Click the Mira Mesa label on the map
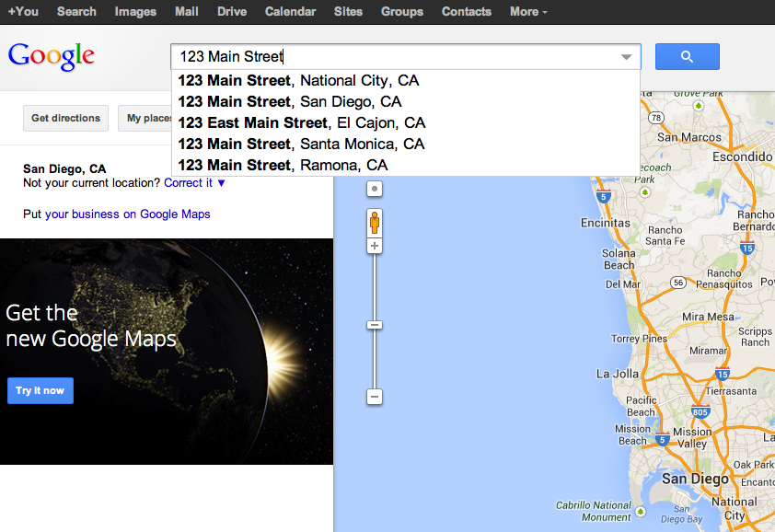775x532 pixels. pyautogui.click(x=708, y=317)
